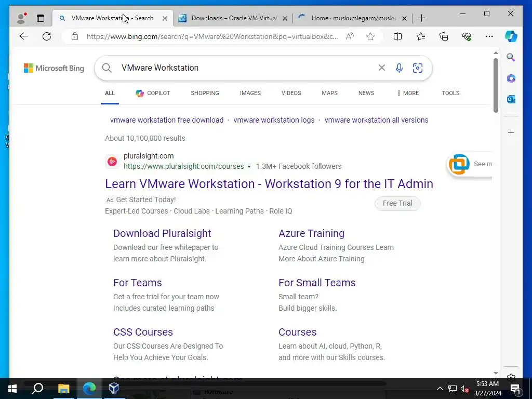Select the VMware Workstation Search tab

click(112, 18)
